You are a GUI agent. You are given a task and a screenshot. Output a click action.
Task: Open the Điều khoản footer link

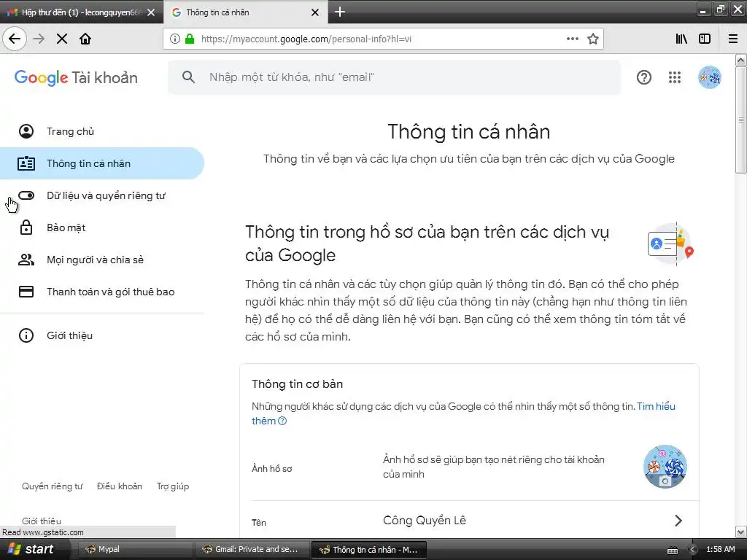120,486
